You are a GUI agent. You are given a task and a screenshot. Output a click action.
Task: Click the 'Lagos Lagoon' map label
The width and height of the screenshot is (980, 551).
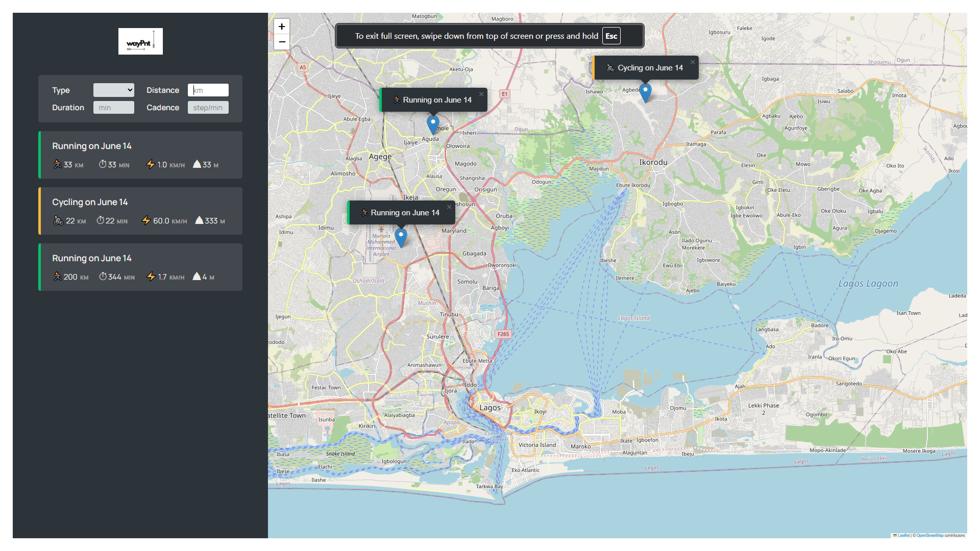(x=868, y=284)
